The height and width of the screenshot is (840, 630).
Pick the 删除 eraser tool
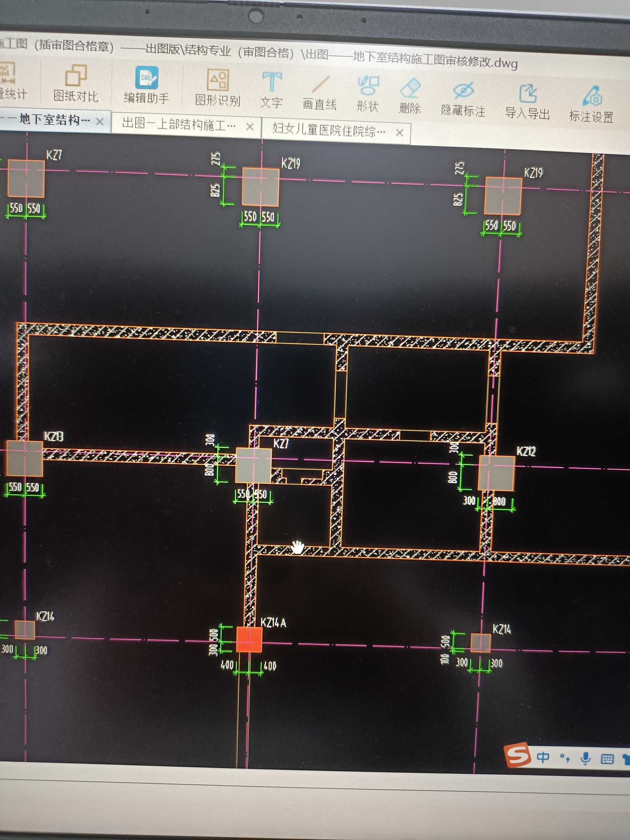(410, 96)
